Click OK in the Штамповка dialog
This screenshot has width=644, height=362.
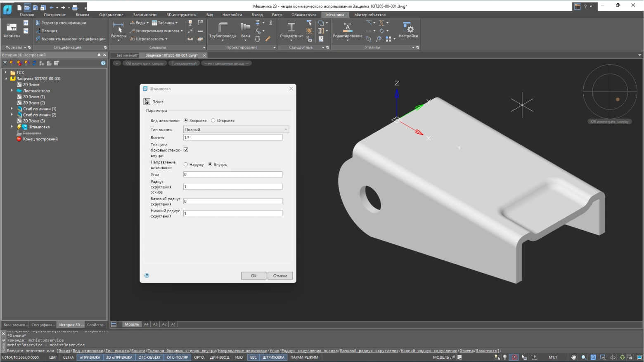253,276
